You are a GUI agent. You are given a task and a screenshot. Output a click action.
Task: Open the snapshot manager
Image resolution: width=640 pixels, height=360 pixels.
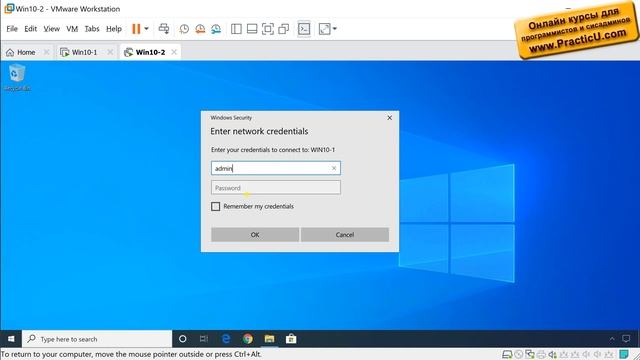click(216, 29)
